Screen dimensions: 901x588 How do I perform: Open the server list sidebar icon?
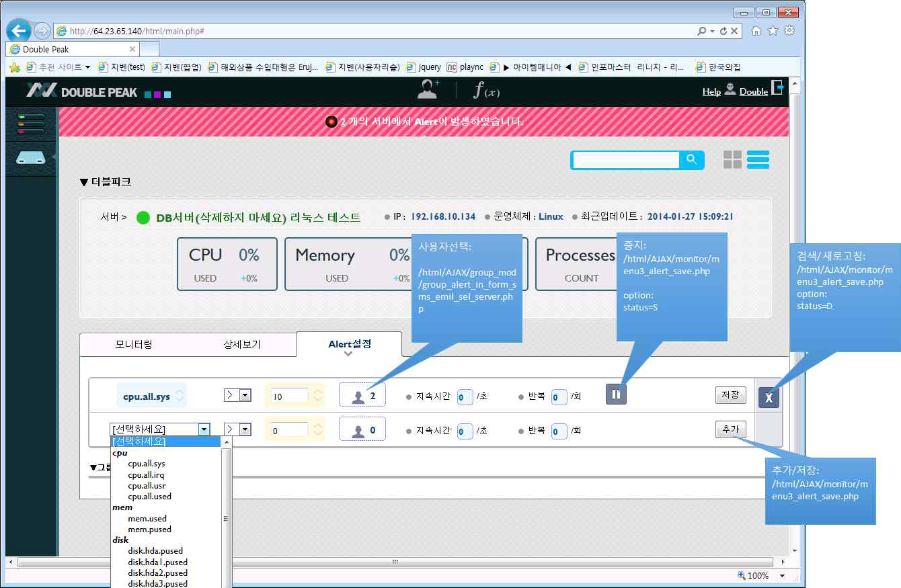tap(30, 124)
